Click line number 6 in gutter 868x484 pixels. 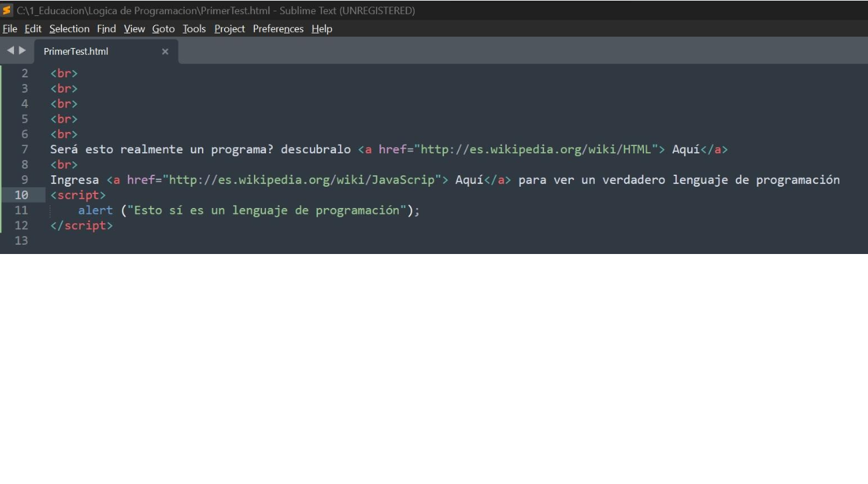click(25, 134)
